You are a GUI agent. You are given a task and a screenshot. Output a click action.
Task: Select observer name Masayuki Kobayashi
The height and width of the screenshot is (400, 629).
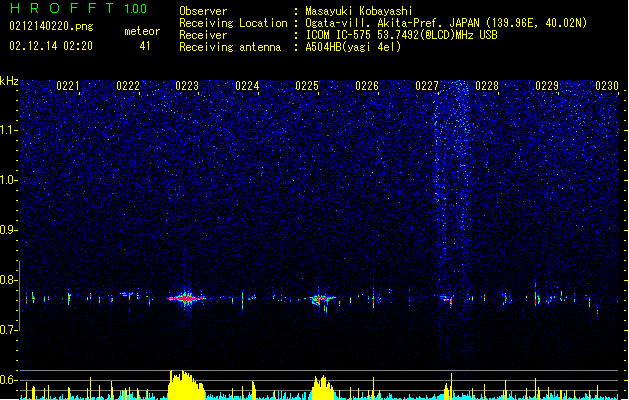359,11
